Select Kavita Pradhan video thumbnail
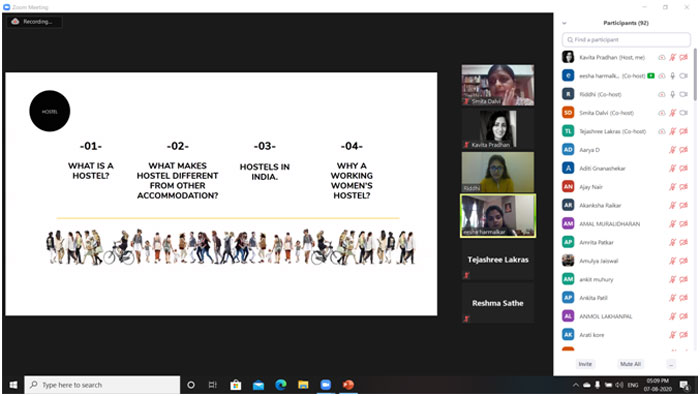This screenshot has width=700, height=396. pos(498,129)
